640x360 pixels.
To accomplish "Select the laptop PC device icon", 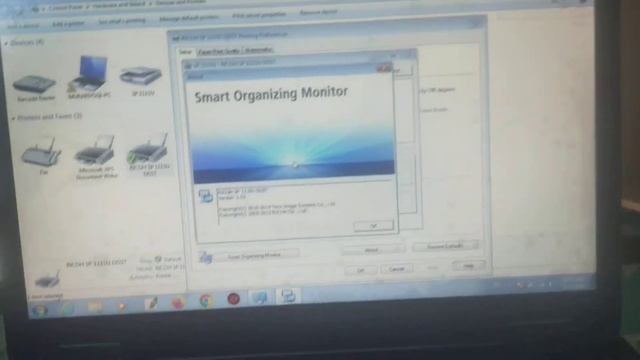I will point(88,74).
